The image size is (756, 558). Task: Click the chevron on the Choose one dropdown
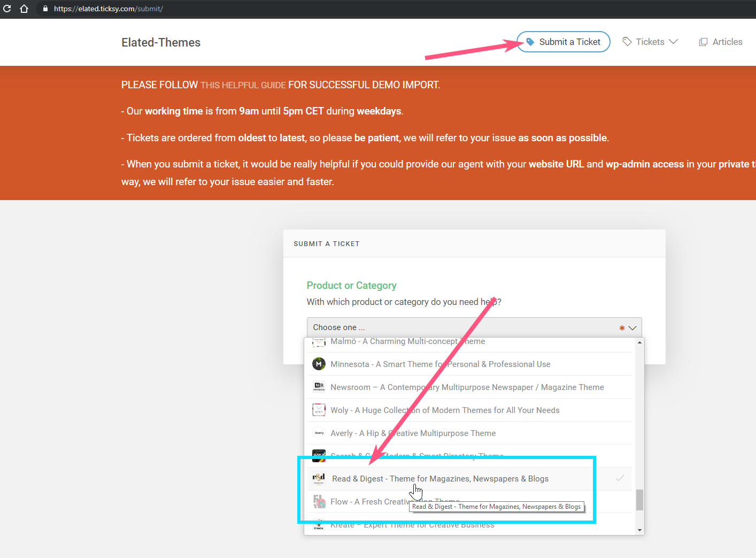[x=632, y=328]
